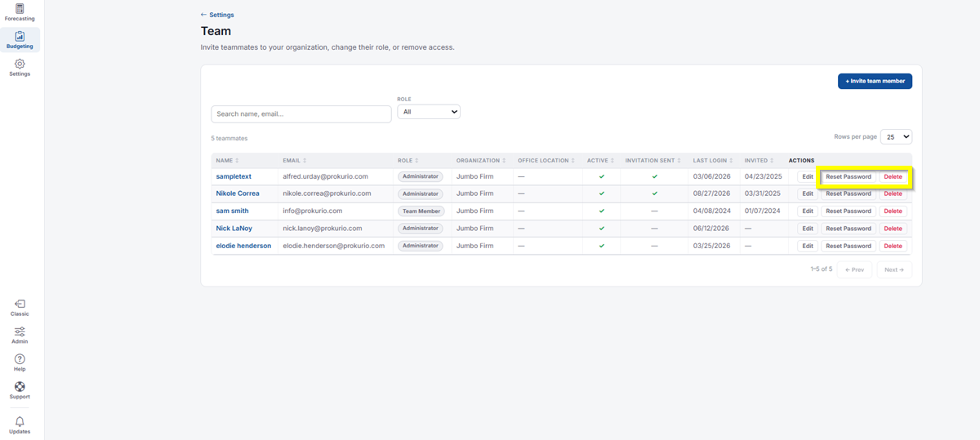Sort table by Office Location column
The height and width of the screenshot is (440, 980).
coord(546,161)
